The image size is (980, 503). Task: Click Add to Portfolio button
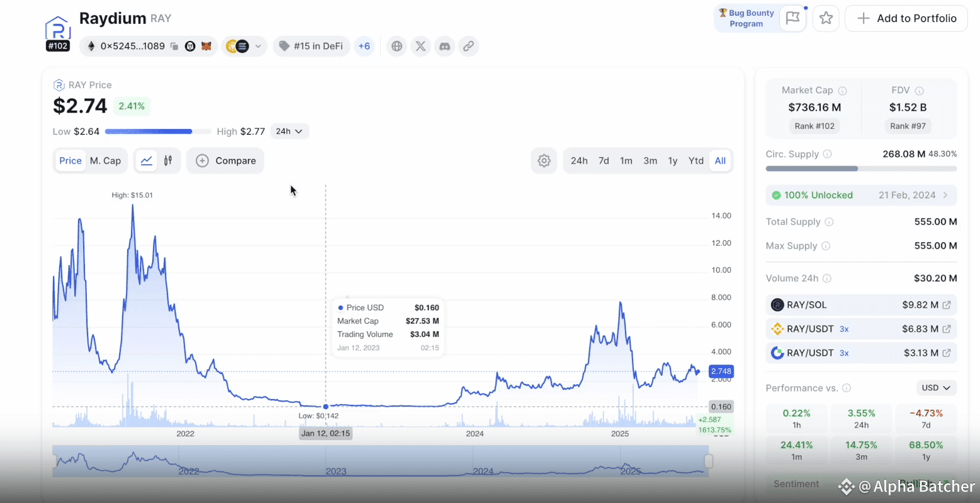pos(906,18)
